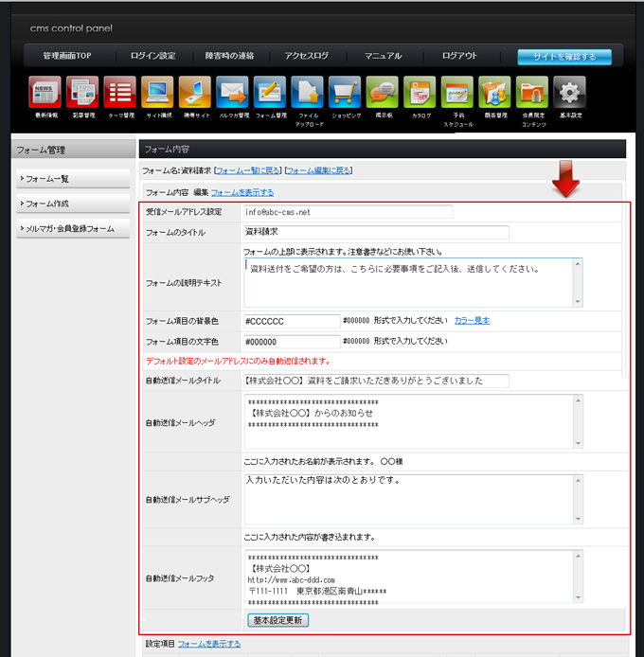This screenshot has height=657, width=644.
Task: Open the メルマガ管理 mail icon
Action: click(x=232, y=93)
